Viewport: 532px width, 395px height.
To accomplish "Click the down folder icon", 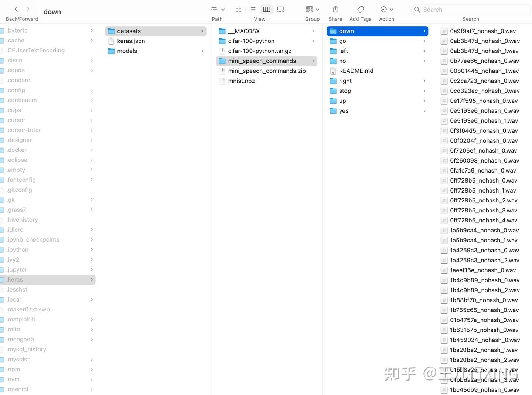I will click(333, 31).
